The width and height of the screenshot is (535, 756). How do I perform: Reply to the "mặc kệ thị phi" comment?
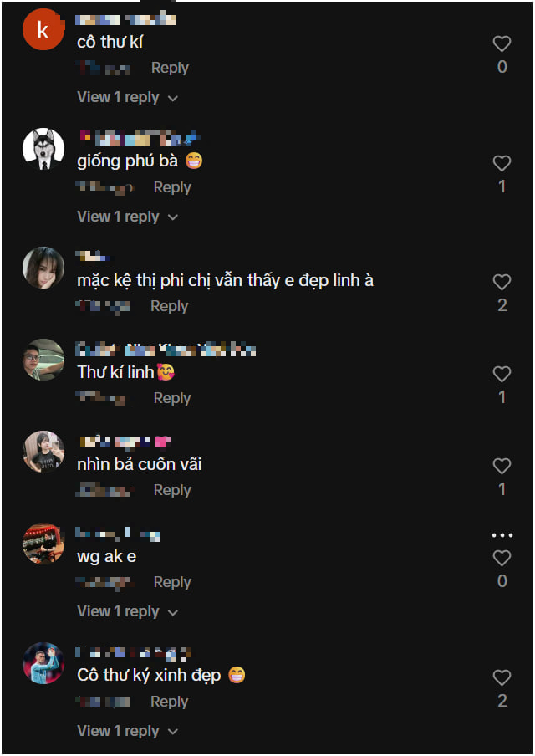coord(169,306)
